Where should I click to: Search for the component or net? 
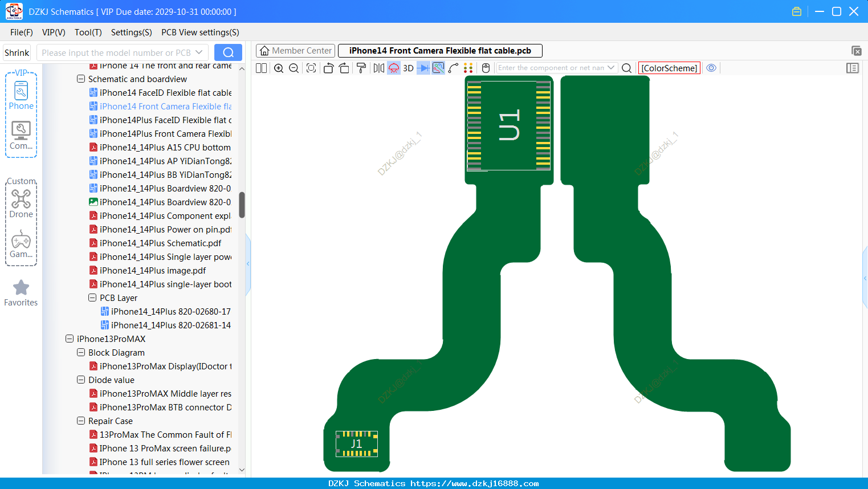point(626,68)
